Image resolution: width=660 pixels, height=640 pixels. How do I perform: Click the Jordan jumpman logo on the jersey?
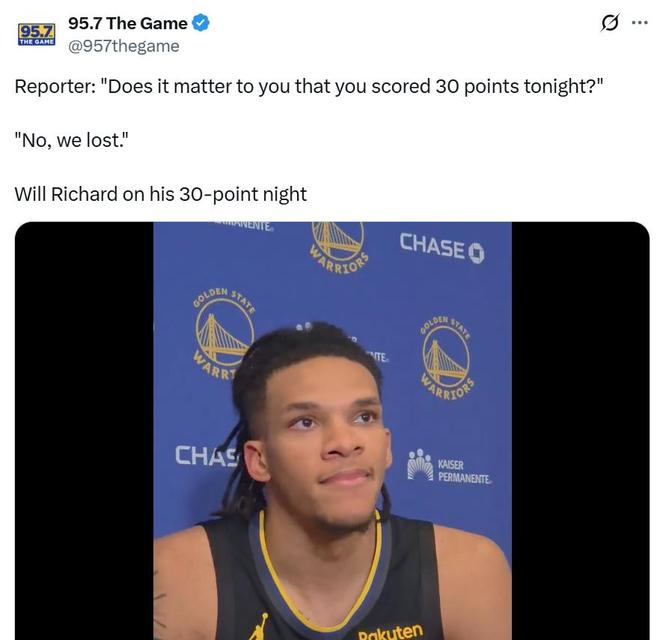tap(260, 627)
